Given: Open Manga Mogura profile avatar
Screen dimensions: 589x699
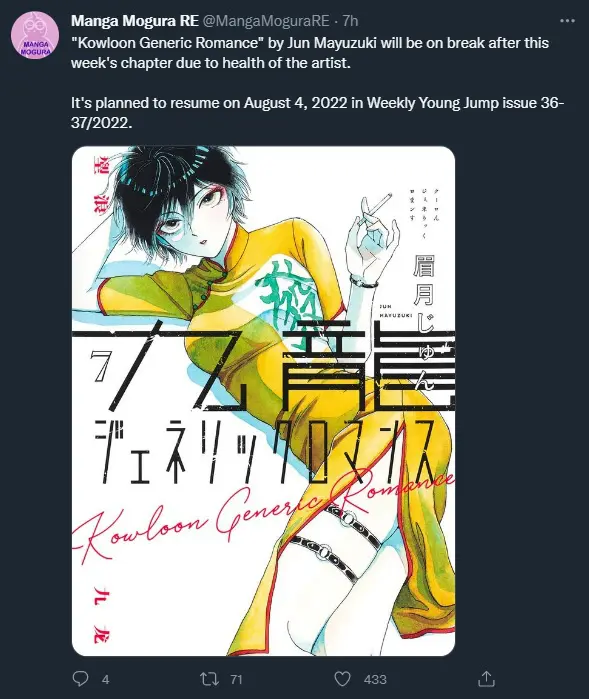Looking at the screenshot, I should click(x=35, y=35).
